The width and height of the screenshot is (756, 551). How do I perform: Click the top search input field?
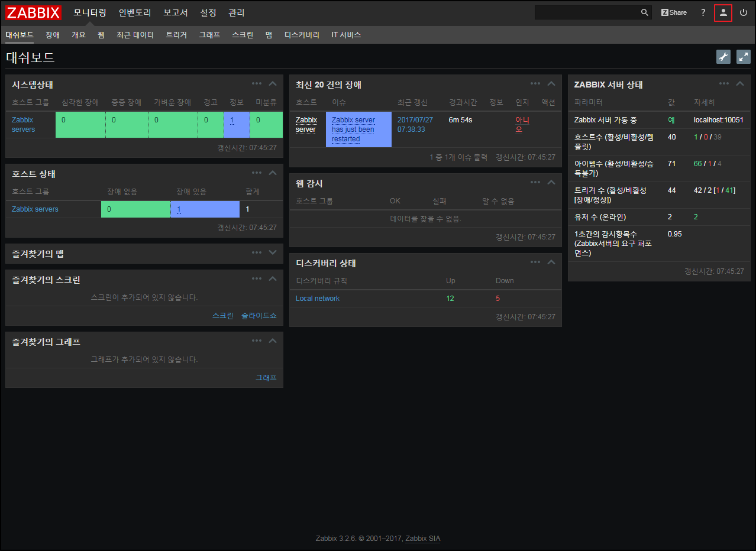pyautogui.click(x=587, y=12)
